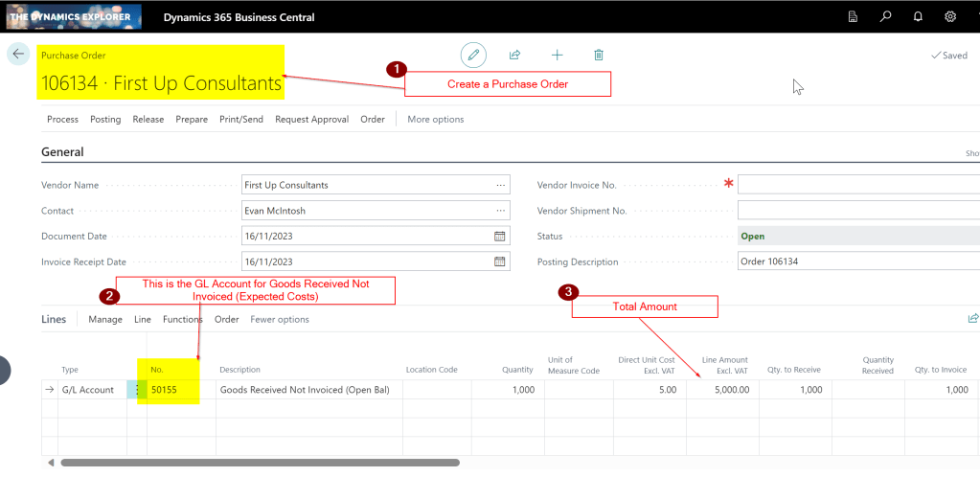Viewport: 980px width, 477px height.
Task: Open the settings gear icon
Action: (950, 17)
